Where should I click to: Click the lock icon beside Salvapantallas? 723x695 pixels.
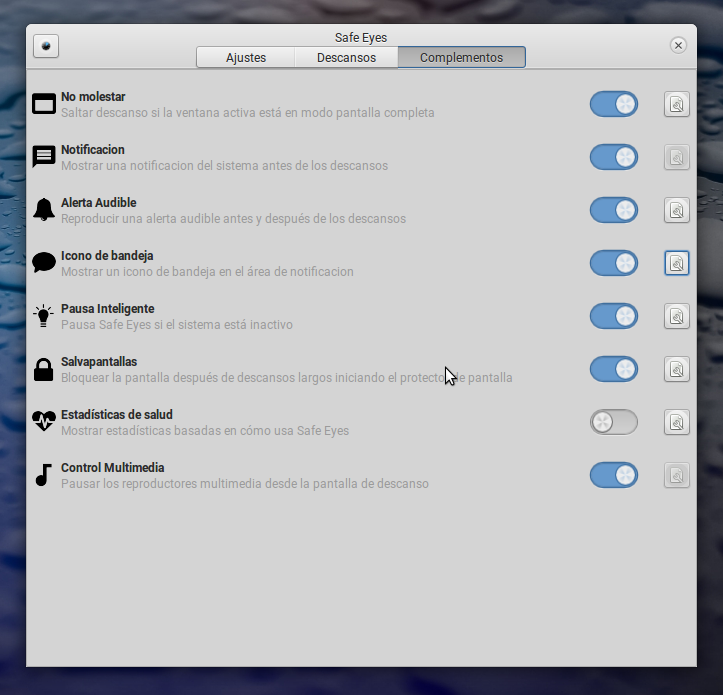pyautogui.click(x=43, y=369)
